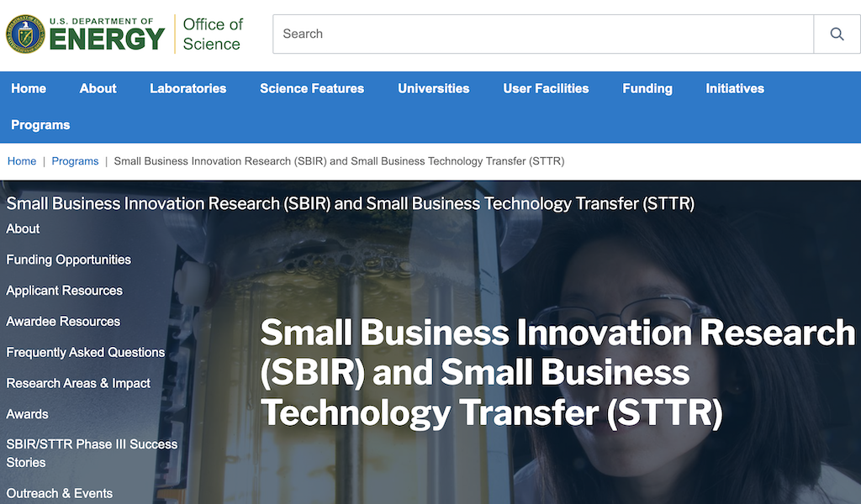
Task: Open the Home navigation menu item
Action: [29, 88]
